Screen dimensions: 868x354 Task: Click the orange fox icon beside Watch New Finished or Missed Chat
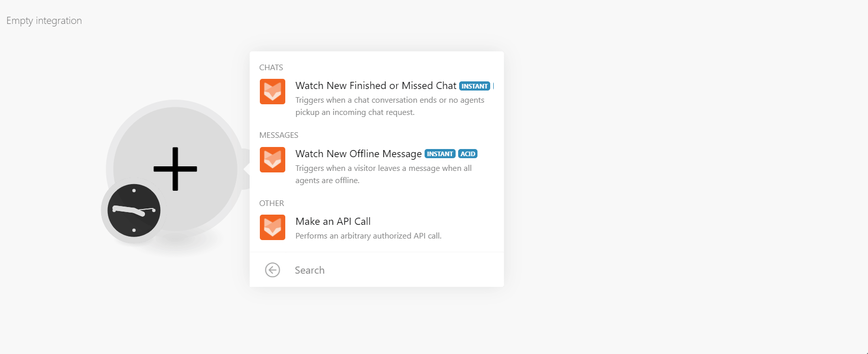[273, 92]
